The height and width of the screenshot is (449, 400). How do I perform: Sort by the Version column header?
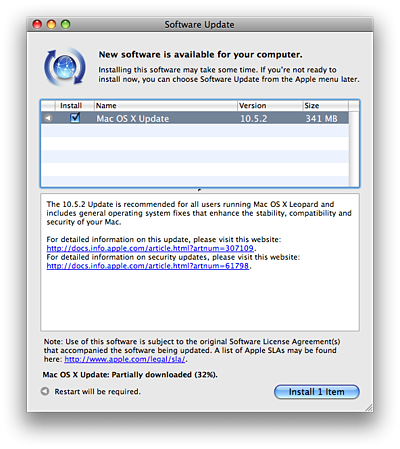(270, 106)
